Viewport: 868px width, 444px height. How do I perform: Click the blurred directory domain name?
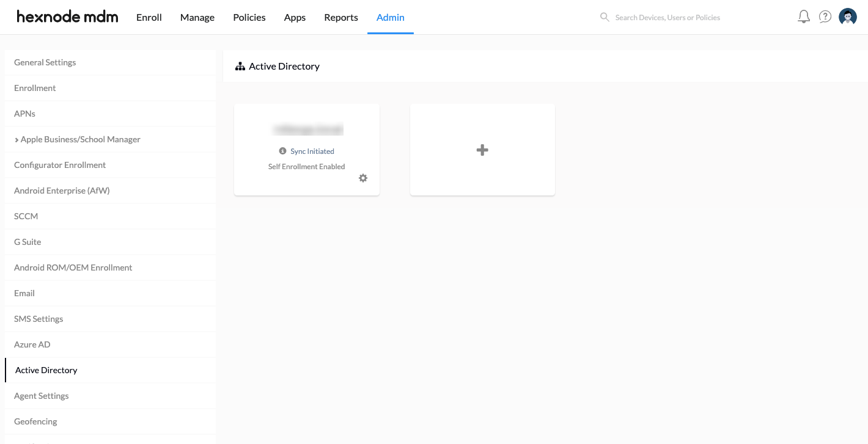[x=308, y=129]
